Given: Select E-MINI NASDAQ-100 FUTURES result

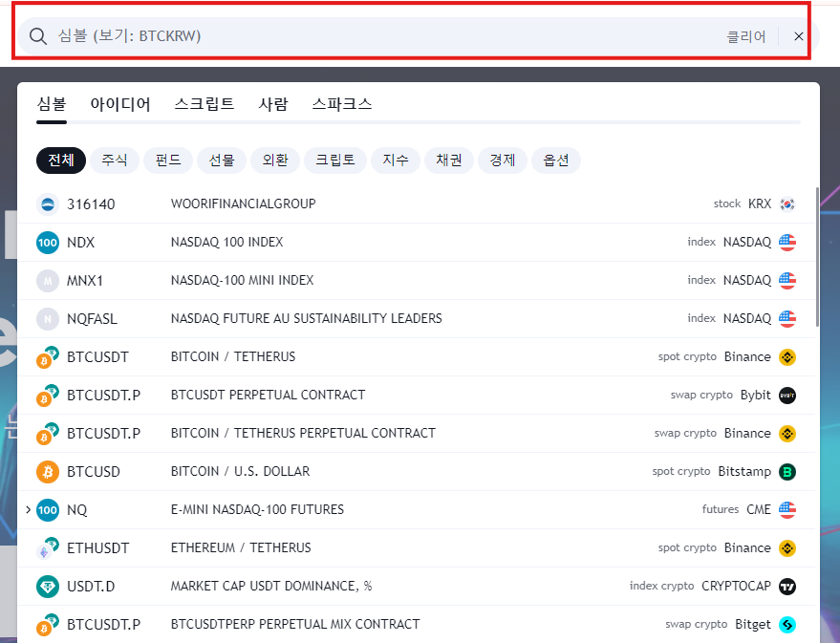Looking at the screenshot, I should 417,510.
